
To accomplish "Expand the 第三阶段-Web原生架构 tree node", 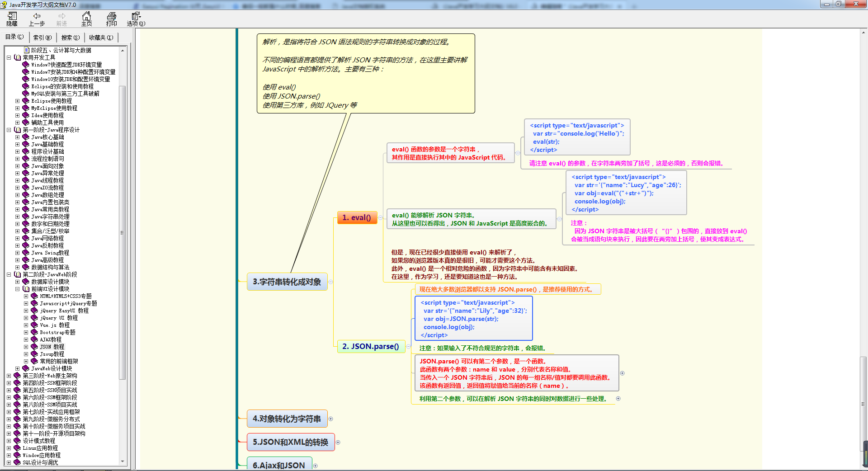I will (x=9, y=376).
